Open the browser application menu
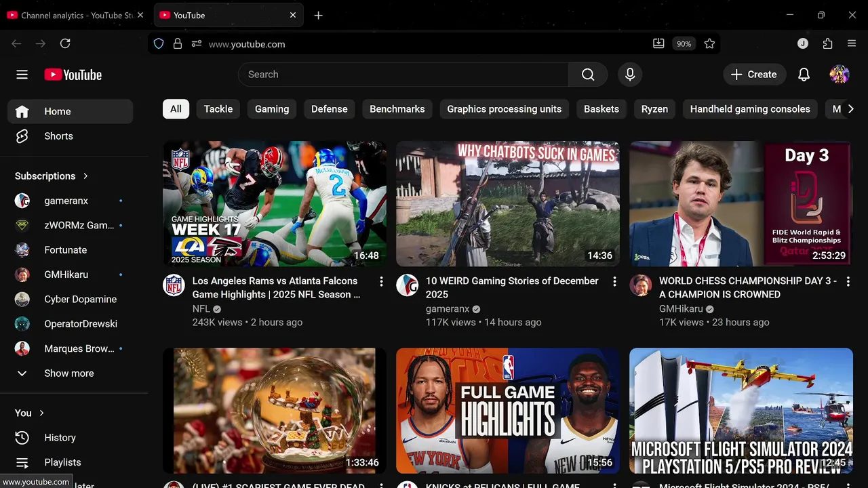Viewport: 868px width, 488px height. coord(852,43)
